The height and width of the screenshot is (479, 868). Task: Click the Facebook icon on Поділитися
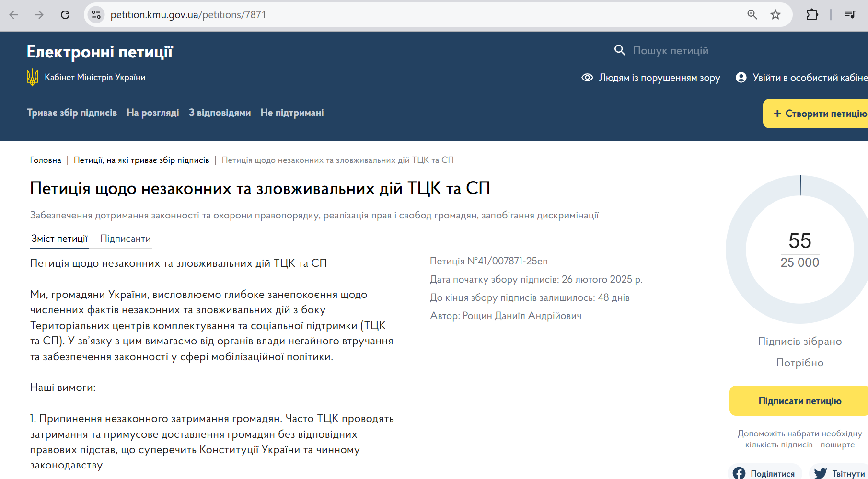(739, 473)
